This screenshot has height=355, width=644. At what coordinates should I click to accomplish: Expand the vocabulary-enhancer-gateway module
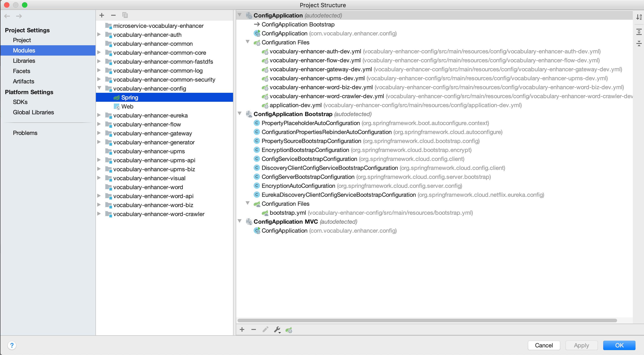pos(99,133)
